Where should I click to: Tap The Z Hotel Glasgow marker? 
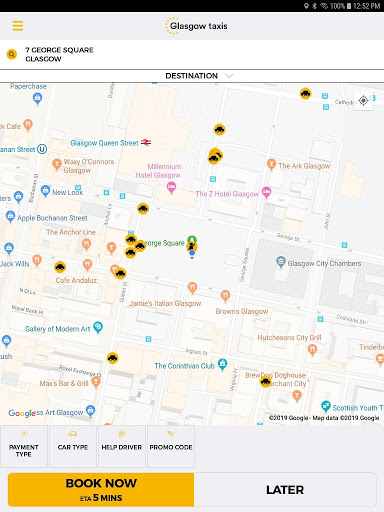(266, 192)
